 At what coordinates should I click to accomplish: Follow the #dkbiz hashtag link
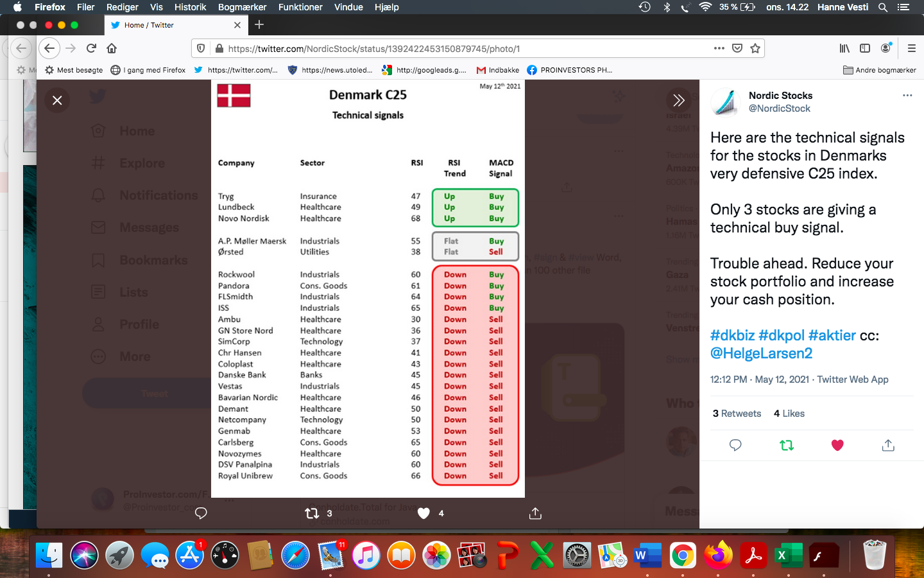coord(732,335)
